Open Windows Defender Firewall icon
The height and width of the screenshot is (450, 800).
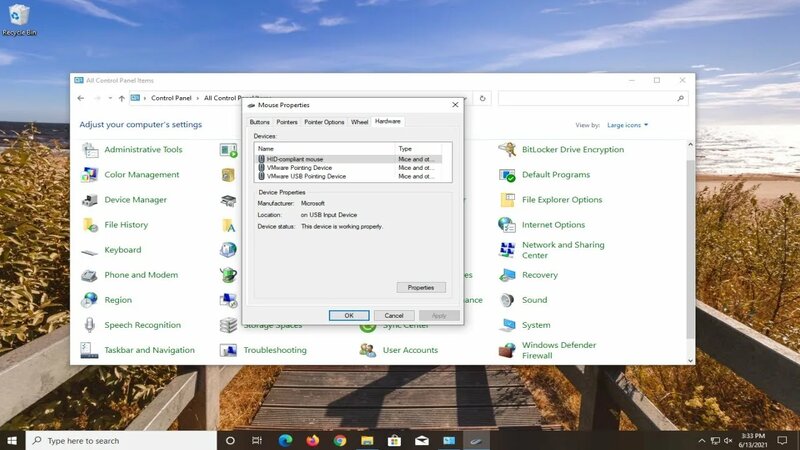[x=508, y=350]
